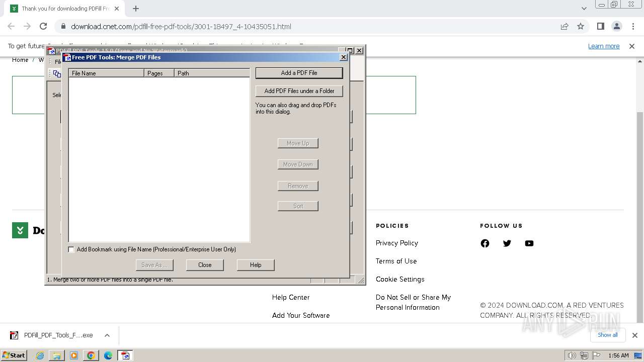Click the Pages column header
Screen dimensions: 644x362
[x=159, y=73]
